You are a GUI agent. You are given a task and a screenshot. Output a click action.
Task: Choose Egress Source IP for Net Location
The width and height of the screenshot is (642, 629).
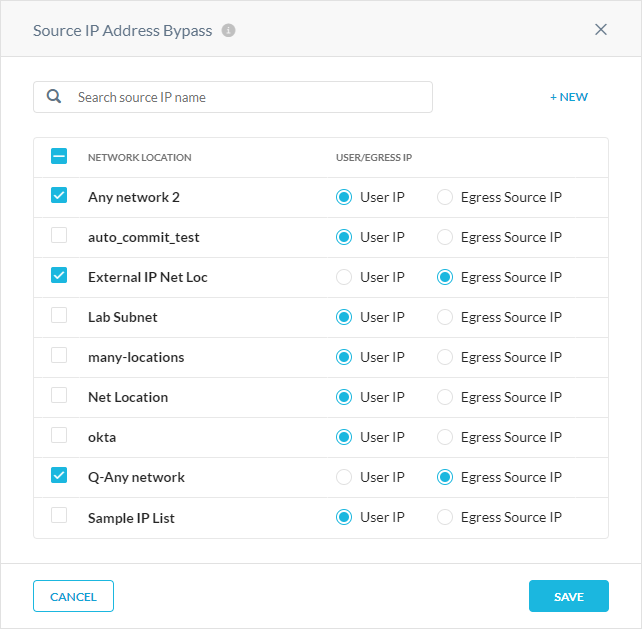pyautogui.click(x=445, y=397)
